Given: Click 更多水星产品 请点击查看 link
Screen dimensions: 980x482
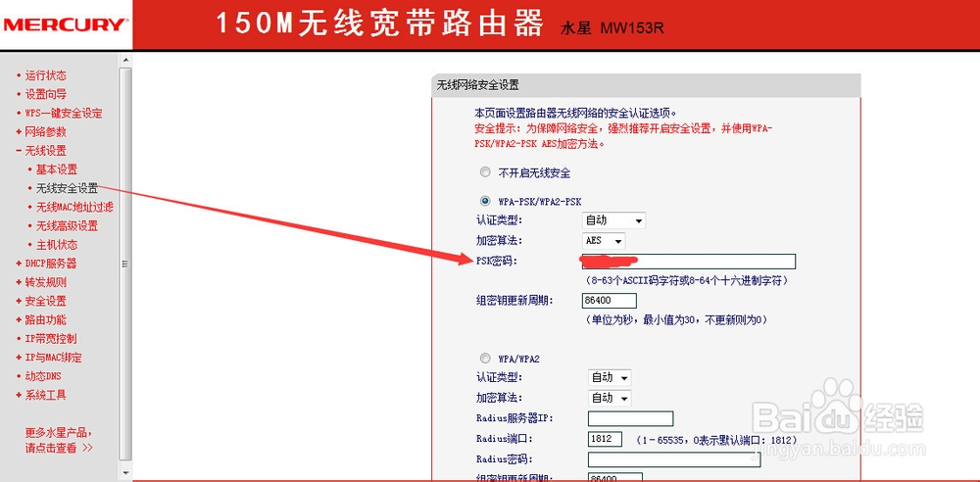Looking at the screenshot, I should click(x=59, y=440).
